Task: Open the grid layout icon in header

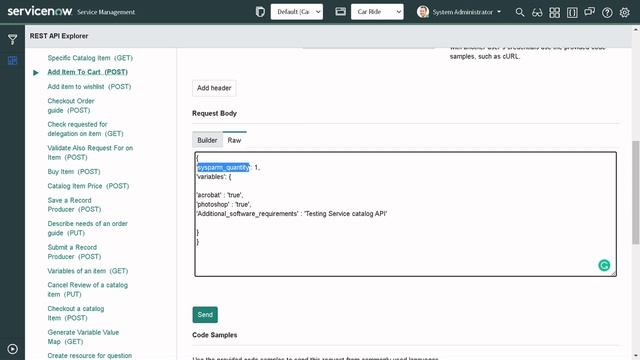Action: point(555,12)
